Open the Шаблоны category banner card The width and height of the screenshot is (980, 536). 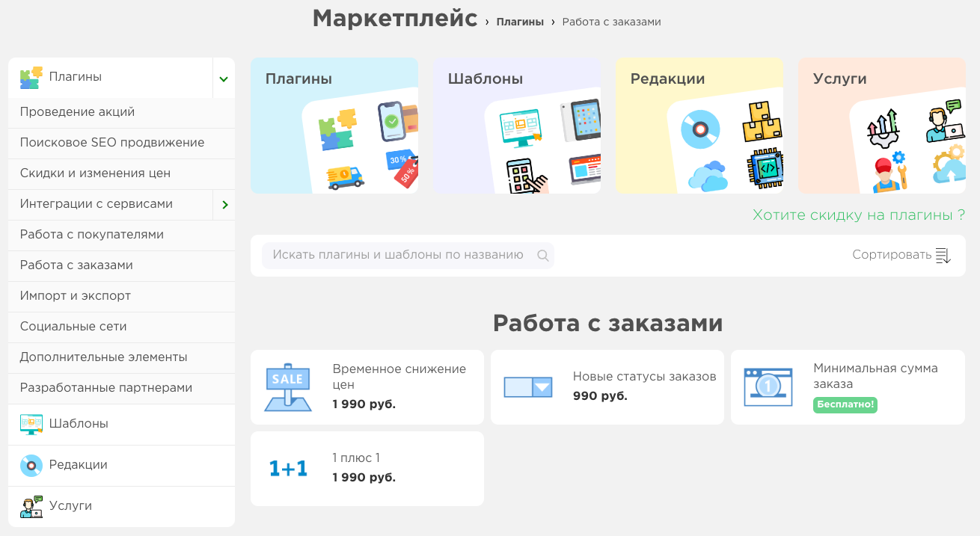(x=517, y=126)
